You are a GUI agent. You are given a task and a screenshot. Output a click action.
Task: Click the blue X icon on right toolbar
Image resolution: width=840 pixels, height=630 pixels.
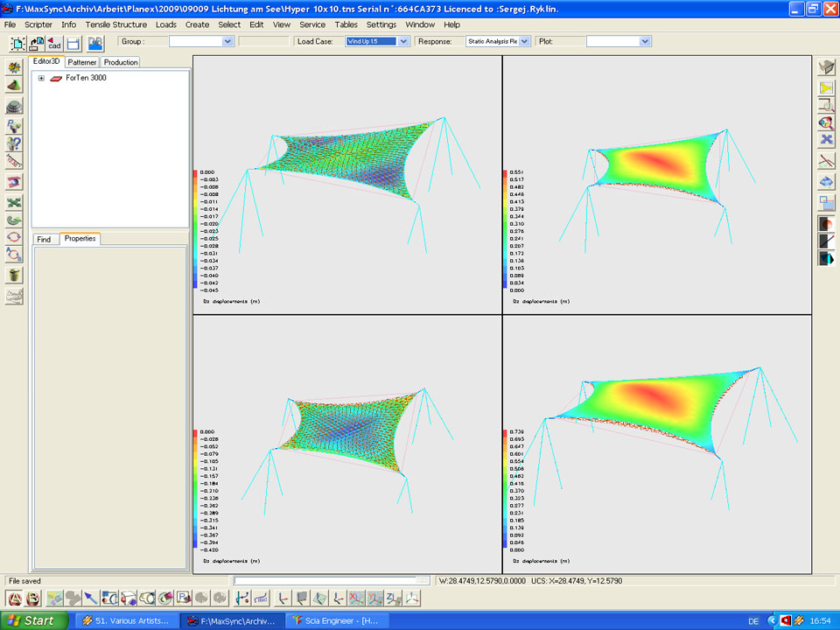[x=827, y=139]
